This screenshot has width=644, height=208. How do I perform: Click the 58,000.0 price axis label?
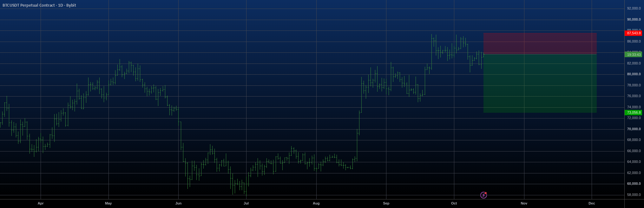634,195
